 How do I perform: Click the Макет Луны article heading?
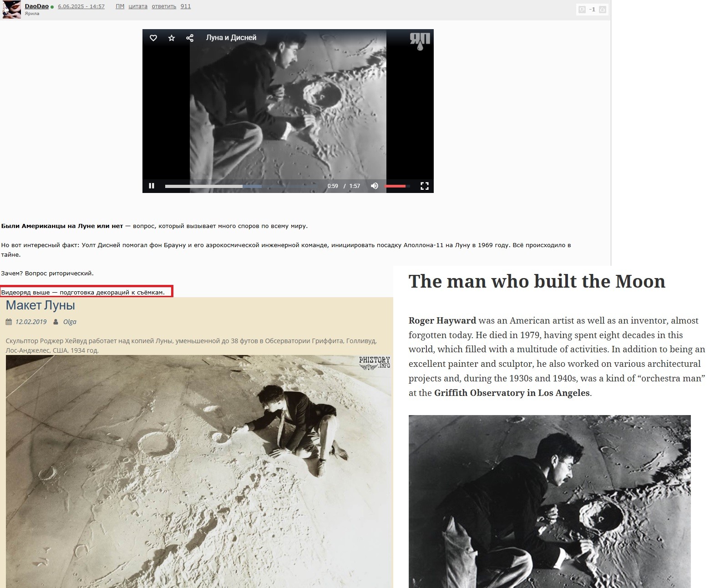pos(41,305)
